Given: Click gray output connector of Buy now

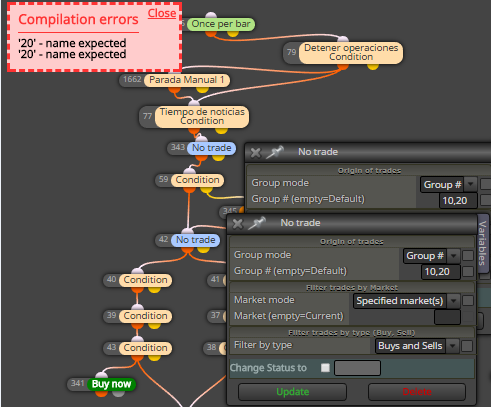Looking at the screenshot, I should [x=118, y=393].
